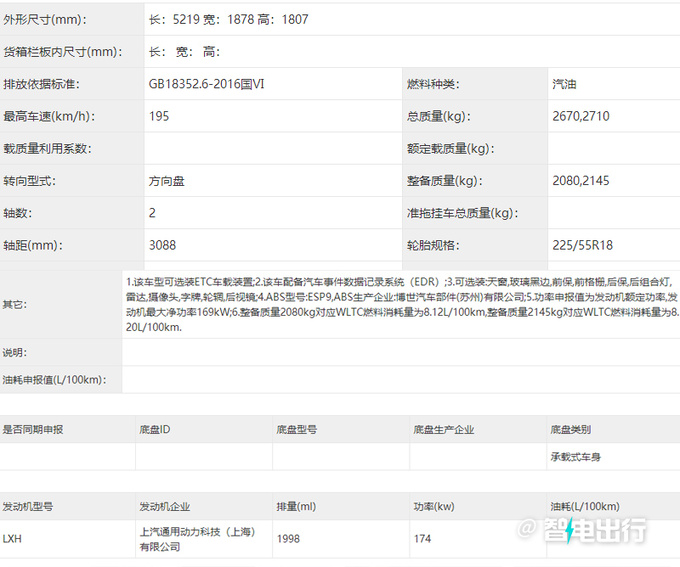Select the dimensions value 长:5219 宽:1878 高:1807
This screenshot has width=680, height=567.
pos(229,20)
